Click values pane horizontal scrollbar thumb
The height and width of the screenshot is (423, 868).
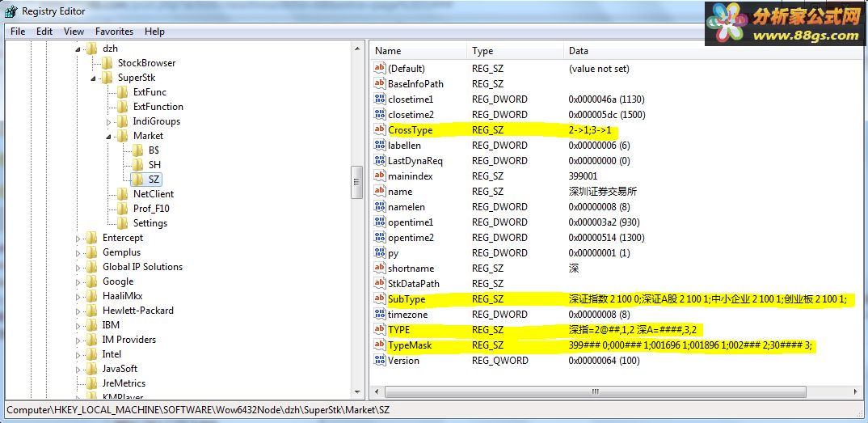595,392
